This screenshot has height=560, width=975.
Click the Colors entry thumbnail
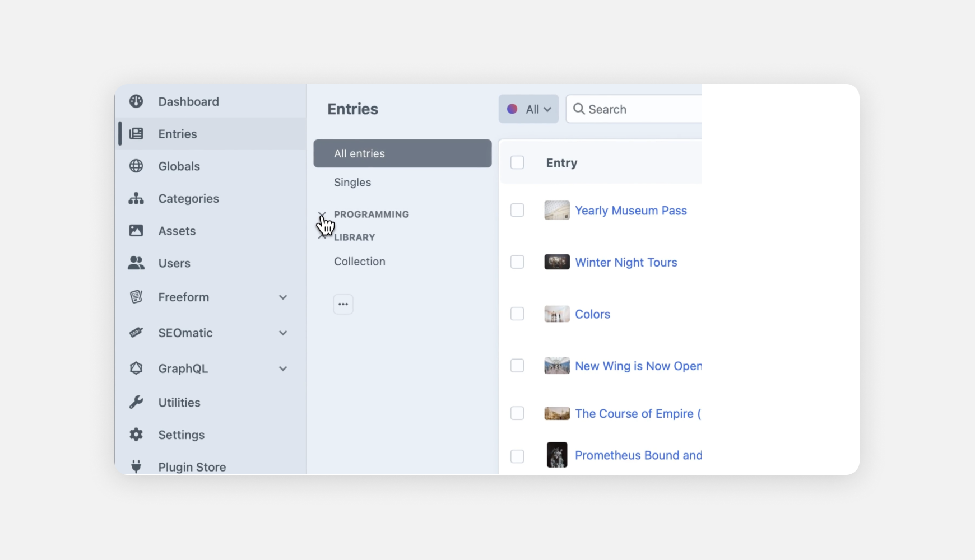click(x=557, y=314)
